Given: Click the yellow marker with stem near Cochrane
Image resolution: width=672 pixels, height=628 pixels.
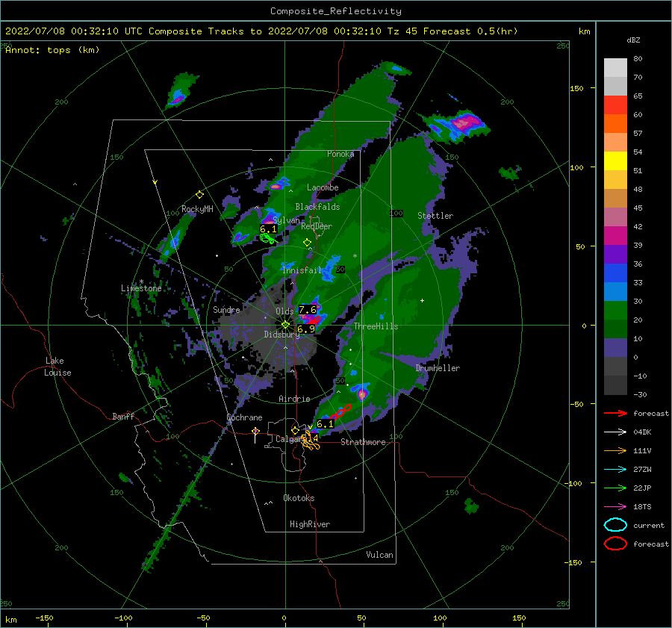Looking at the screenshot, I should coord(255,434).
